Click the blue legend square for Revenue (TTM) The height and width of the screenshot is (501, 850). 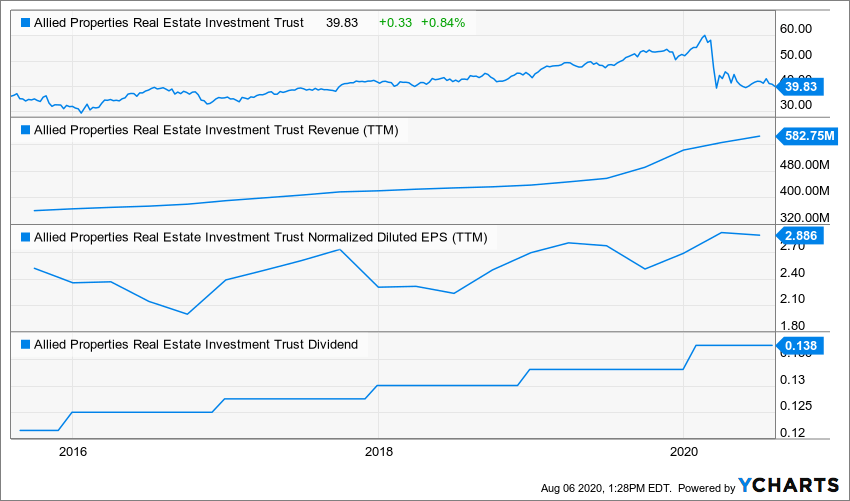(25, 130)
